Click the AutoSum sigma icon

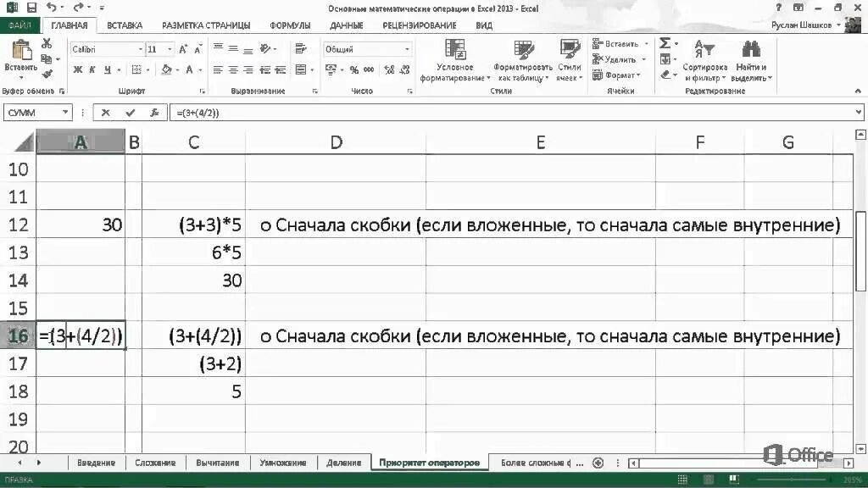pos(665,43)
